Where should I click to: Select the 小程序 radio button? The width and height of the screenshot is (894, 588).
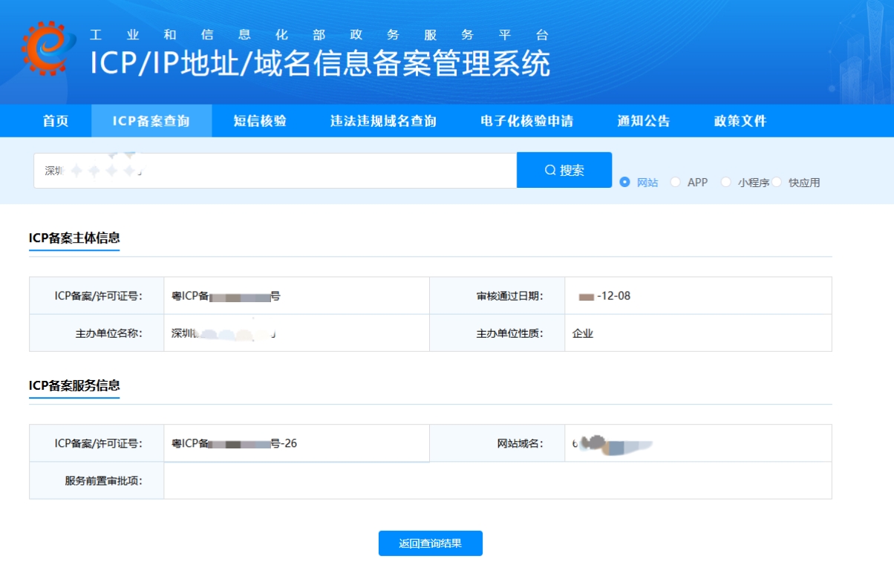click(x=726, y=182)
